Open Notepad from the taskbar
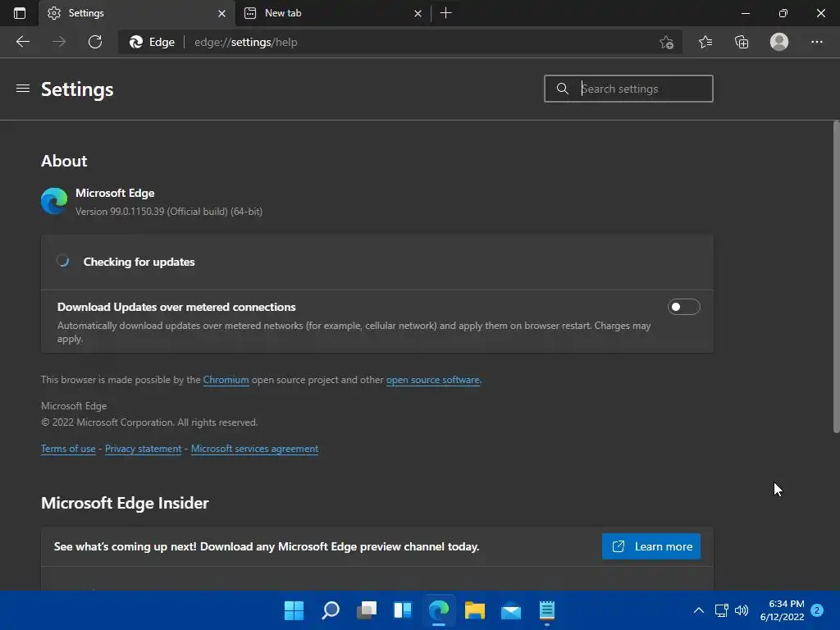This screenshot has height=630, width=840. pos(547,610)
